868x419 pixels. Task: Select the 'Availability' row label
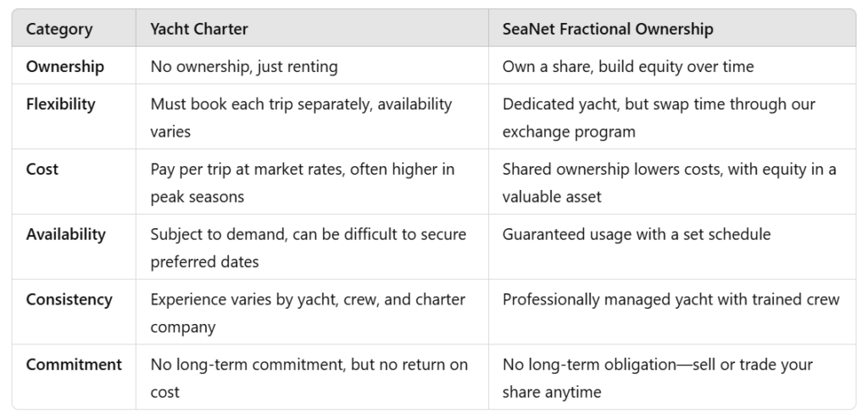coord(65,233)
